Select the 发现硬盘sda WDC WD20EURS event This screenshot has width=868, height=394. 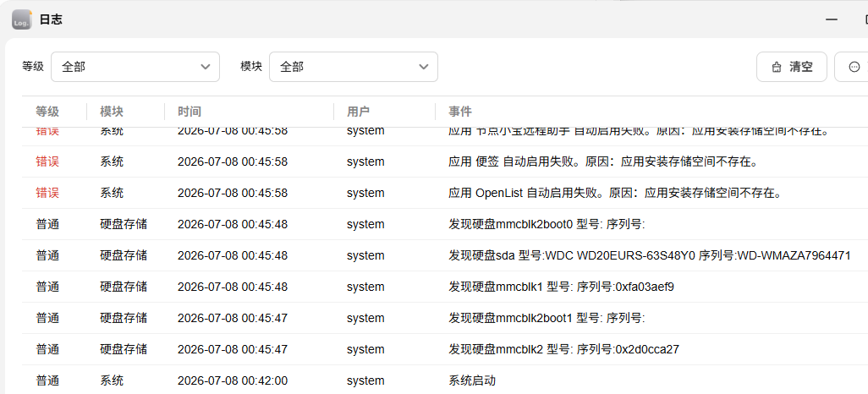[650, 255]
